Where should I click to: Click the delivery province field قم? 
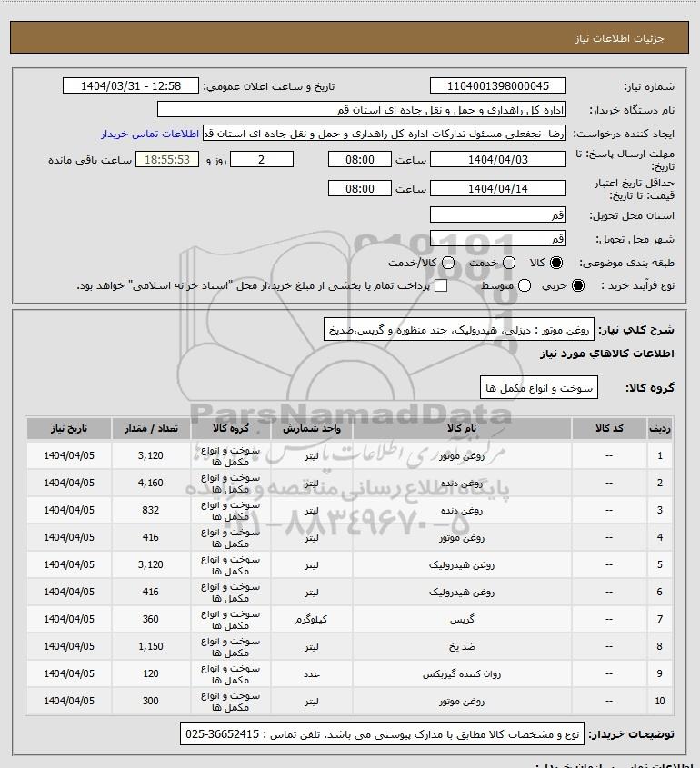[x=497, y=214]
